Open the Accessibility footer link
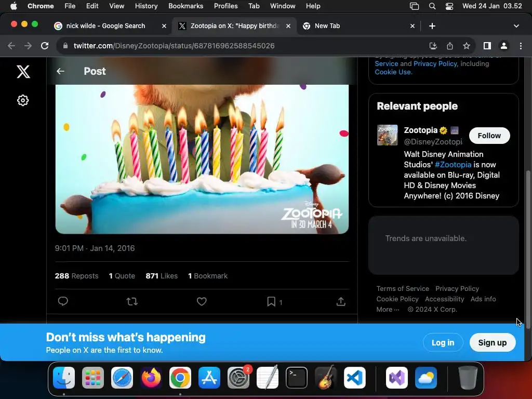The width and height of the screenshot is (532, 399). [x=445, y=299]
